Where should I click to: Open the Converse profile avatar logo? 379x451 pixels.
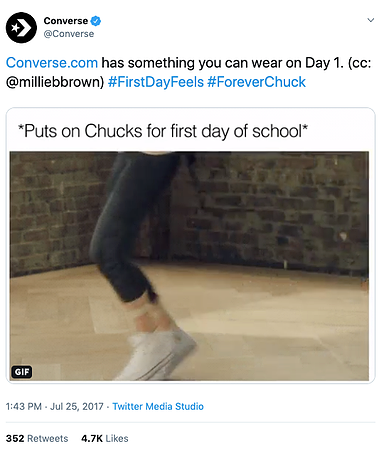coord(21,28)
